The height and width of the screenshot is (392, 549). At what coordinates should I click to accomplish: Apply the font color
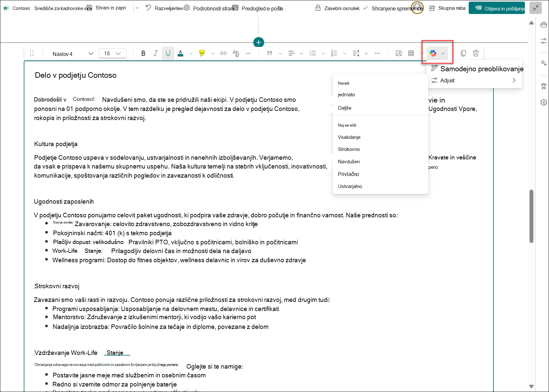click(x=181, y=53)
